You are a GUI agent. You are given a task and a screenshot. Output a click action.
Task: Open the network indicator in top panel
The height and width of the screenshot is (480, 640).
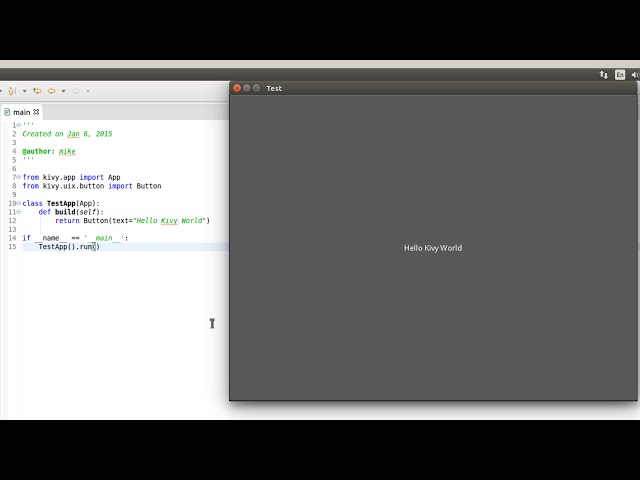coord(604,75)
